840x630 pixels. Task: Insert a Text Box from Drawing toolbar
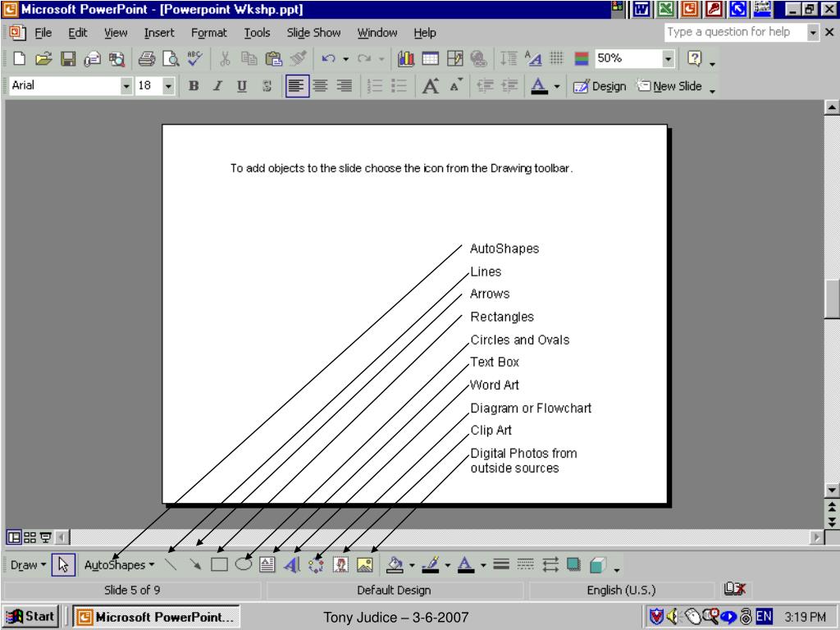click(x=267, y=564)
